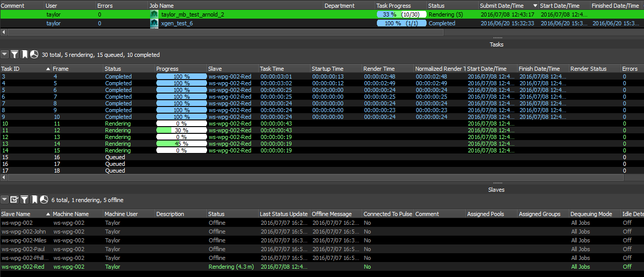
Task: Open the pie chart graph in Slaves panel
Action: point(44,199)
